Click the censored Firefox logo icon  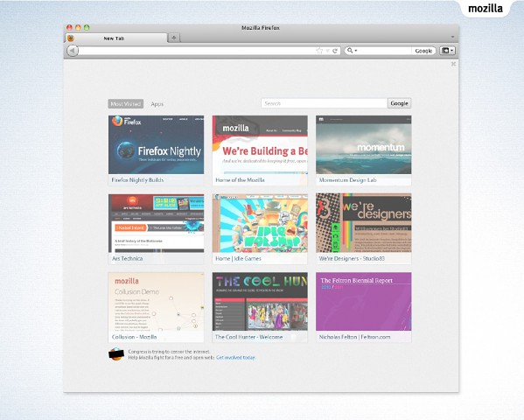116,354
